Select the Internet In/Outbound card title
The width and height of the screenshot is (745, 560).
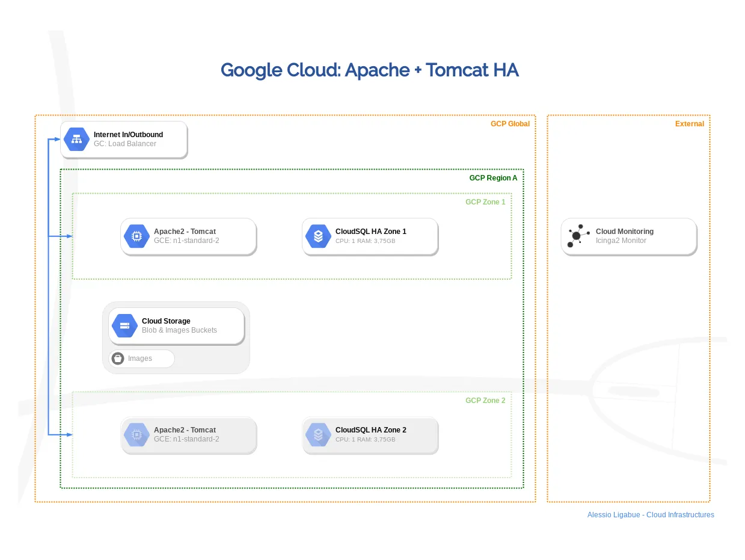pos(128,135)
